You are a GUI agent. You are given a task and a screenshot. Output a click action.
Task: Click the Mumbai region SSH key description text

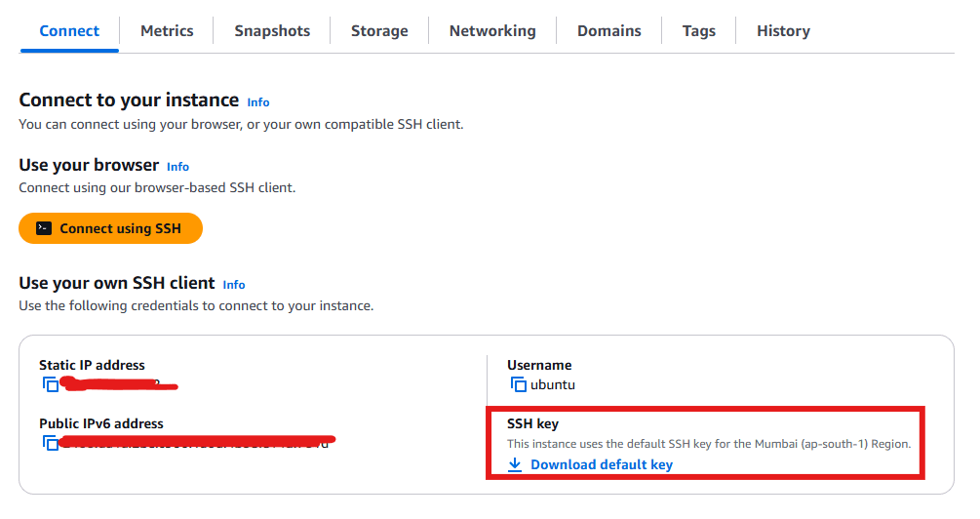(709, 444)
